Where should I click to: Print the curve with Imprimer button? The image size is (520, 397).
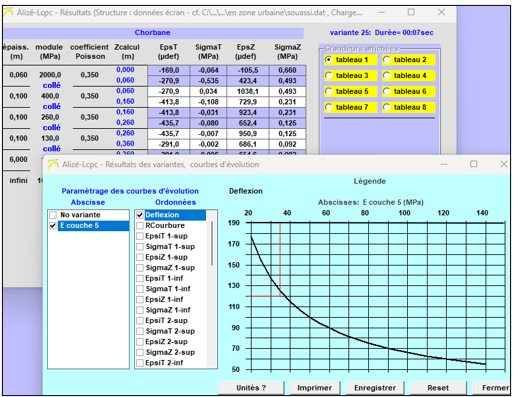click(314, 388)
